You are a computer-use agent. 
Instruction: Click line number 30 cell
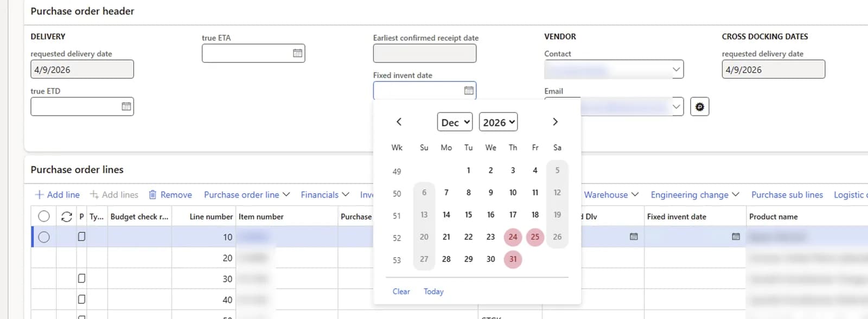pos(203,278)
